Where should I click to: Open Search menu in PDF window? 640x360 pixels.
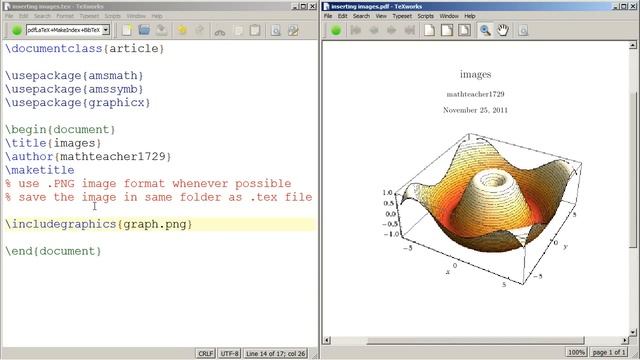pyautogui.click(x=361, y=16)
